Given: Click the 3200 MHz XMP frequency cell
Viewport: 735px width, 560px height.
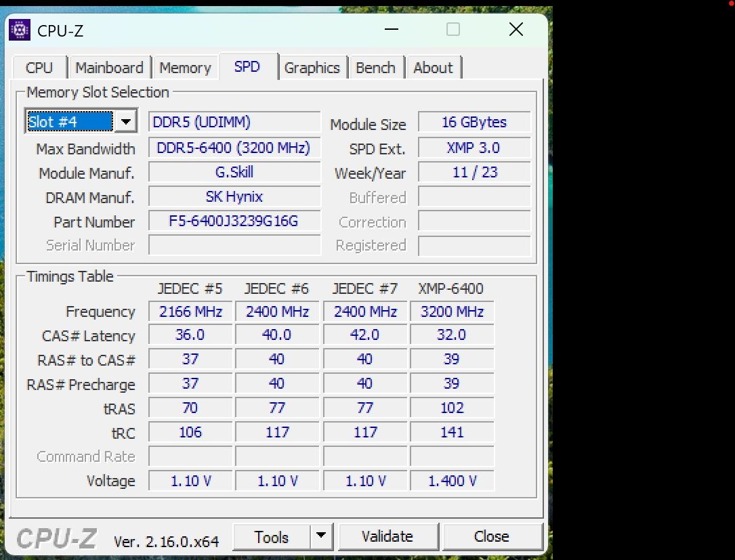Looking at the screenshot, I should [x=452, y=311].
